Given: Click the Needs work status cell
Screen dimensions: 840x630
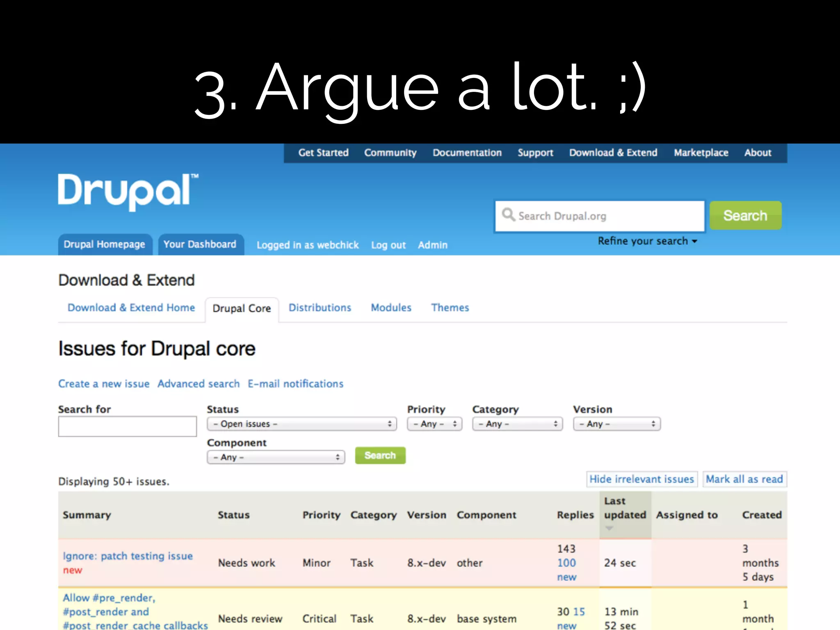Looking at the screenshot, I should 247,563.
